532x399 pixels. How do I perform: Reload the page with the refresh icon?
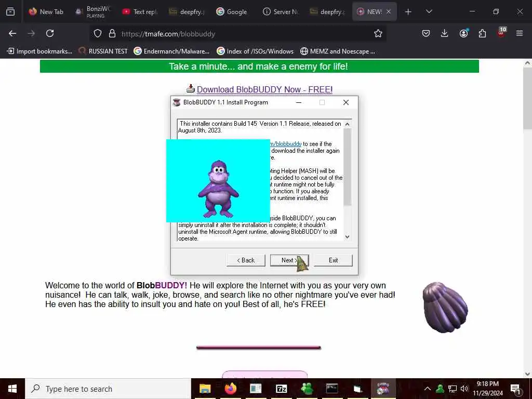click(x=50, y=34)
